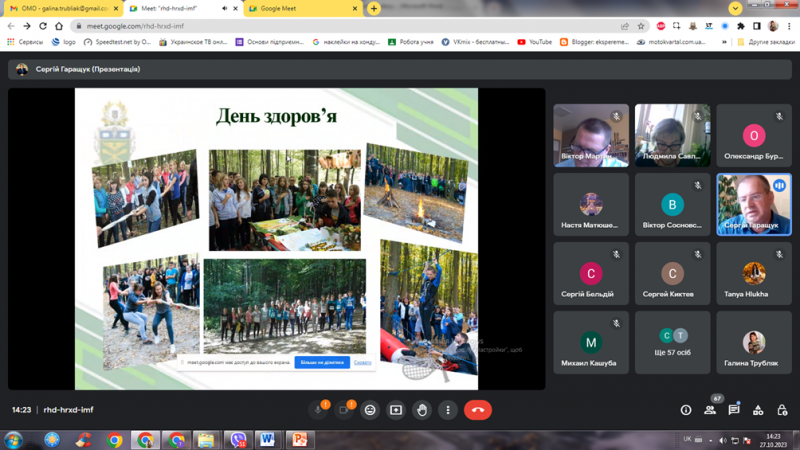800x450 pixels.
Task: Select Михаил Кашуба participant tile
Action: (x=591, y=342)
